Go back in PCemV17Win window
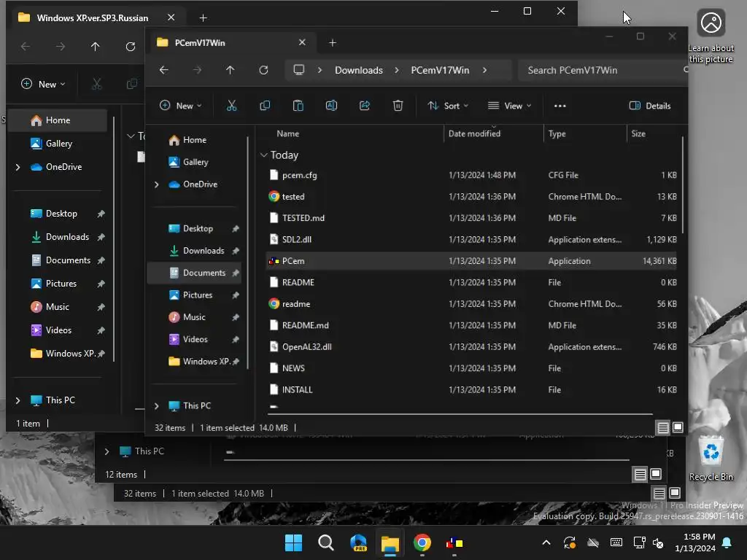747x560 pixels. pyautogui.click(x=164, y=70)
